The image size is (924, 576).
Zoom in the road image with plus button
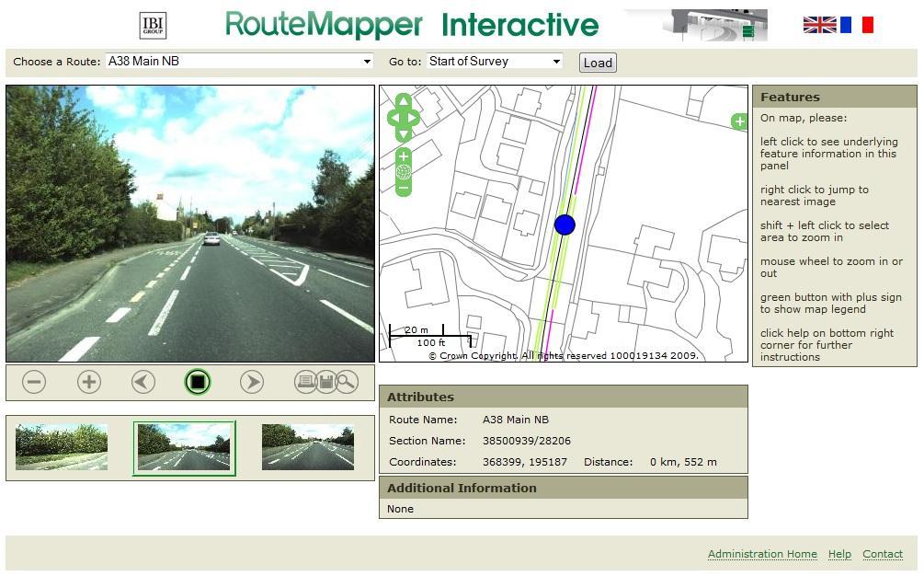pos(89,382)
